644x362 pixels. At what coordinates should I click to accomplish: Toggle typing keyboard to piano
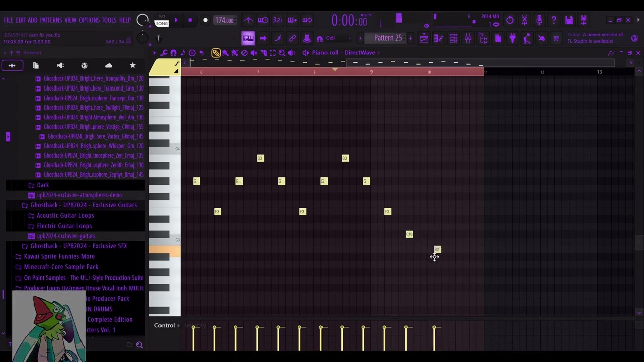coord(248,38)
